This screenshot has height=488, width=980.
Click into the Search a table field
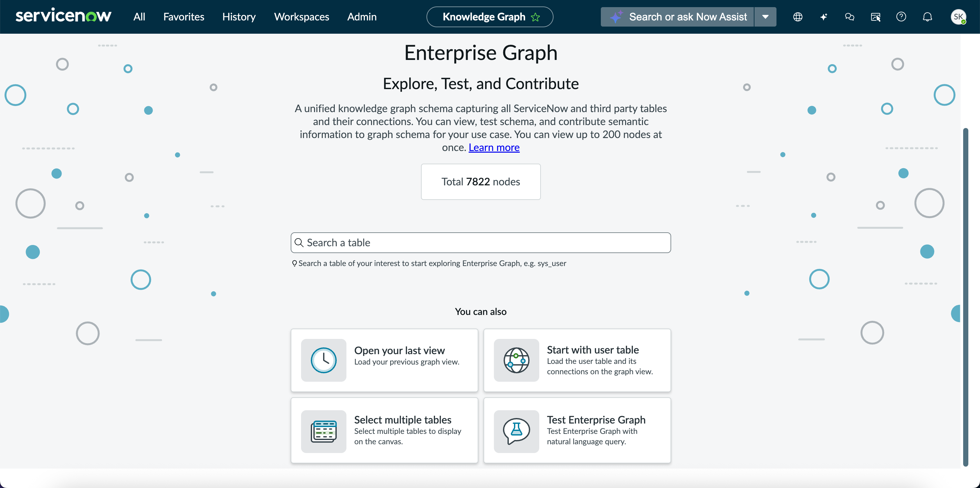click(481, 243)
